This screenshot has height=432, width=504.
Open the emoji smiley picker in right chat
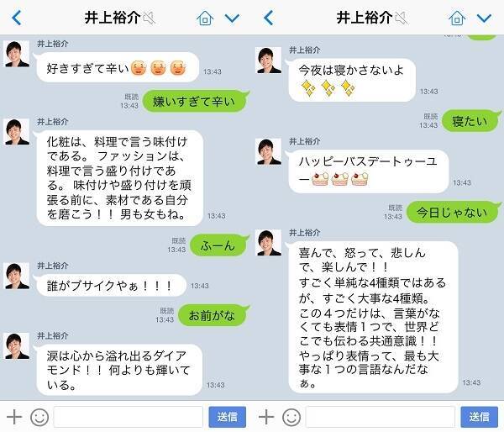point(291,417)
